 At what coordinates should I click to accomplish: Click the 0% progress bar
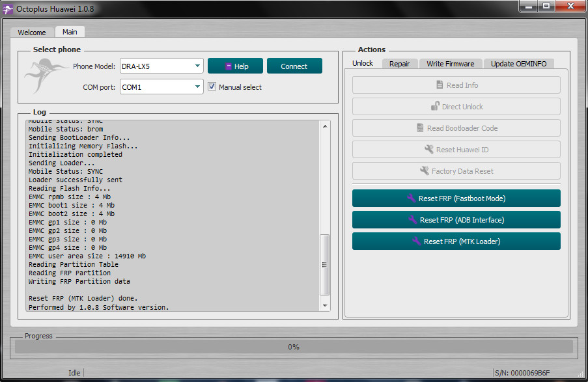294,347
